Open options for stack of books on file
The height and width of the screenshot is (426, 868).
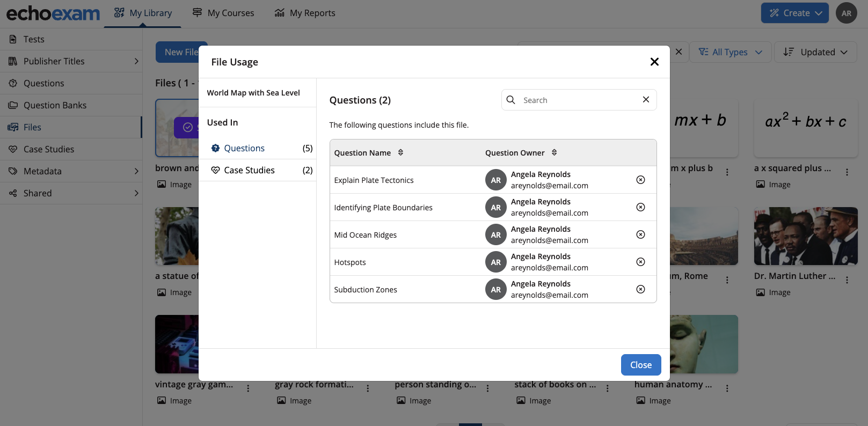608,388
